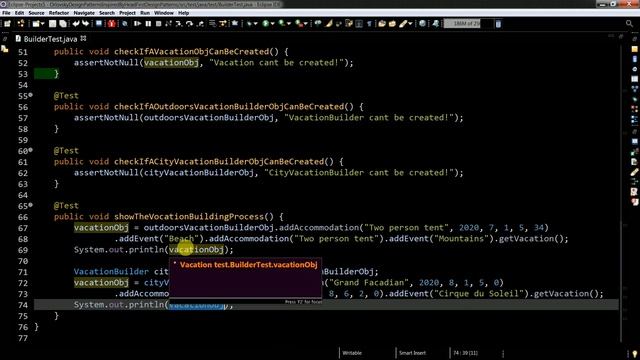
Task: Expand the pencil annotation dropdown arrow
Action: coord(410,24)
